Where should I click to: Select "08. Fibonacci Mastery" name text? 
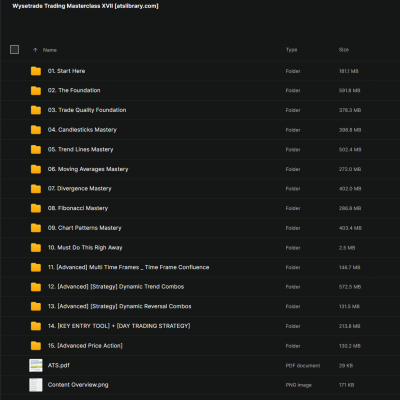pyautogui.click(x=78, y=208)
